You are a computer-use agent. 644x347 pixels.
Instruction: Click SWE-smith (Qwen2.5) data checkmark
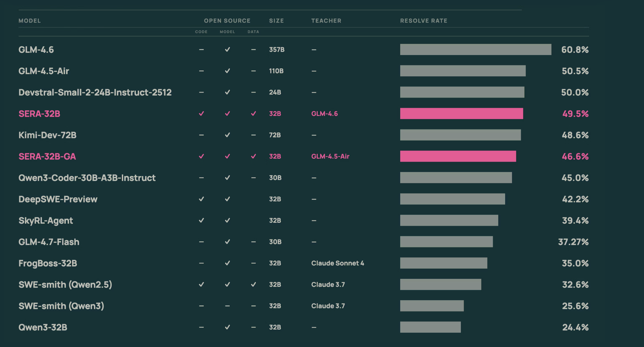point(253,284)
